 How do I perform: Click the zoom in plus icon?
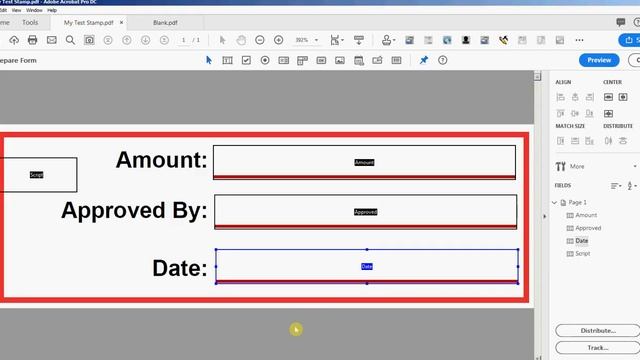(x=278, y=40)
